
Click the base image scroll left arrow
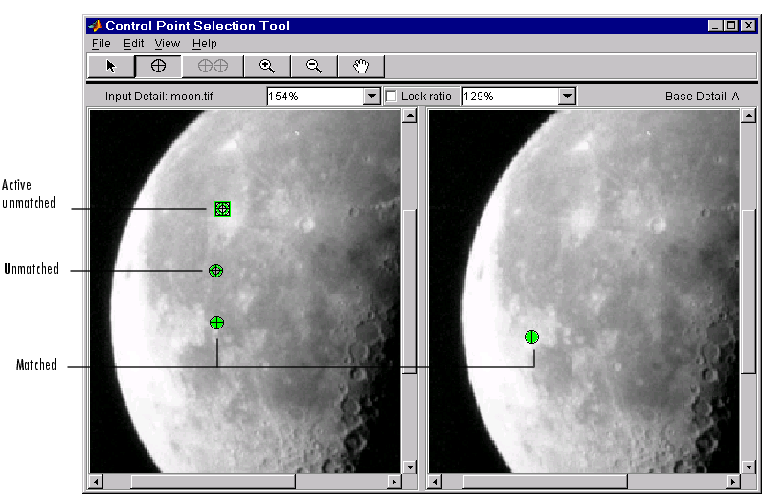435,482
